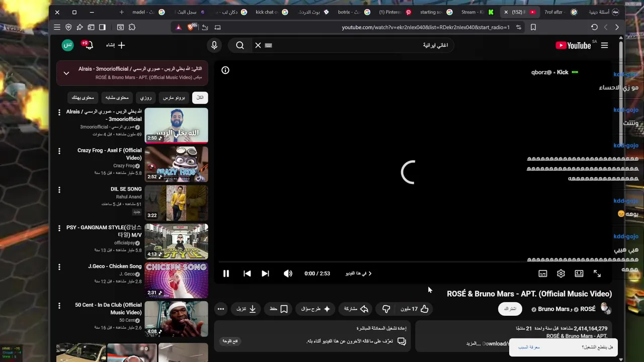This screenshot has width=644, height=362.
Task: Open Crazy Frog Axel F thumbnail
Action: click(176, 164)
